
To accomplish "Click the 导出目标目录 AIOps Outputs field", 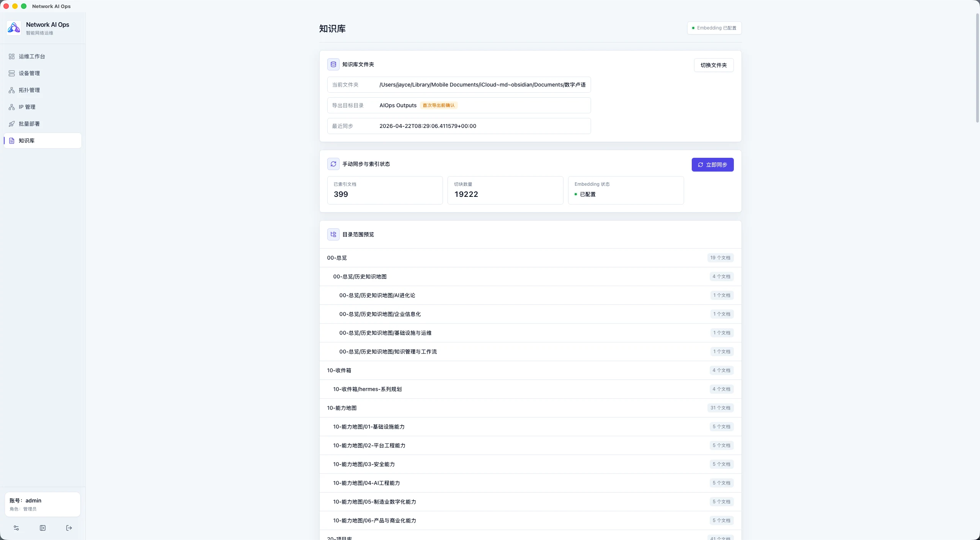I will 459,105.
